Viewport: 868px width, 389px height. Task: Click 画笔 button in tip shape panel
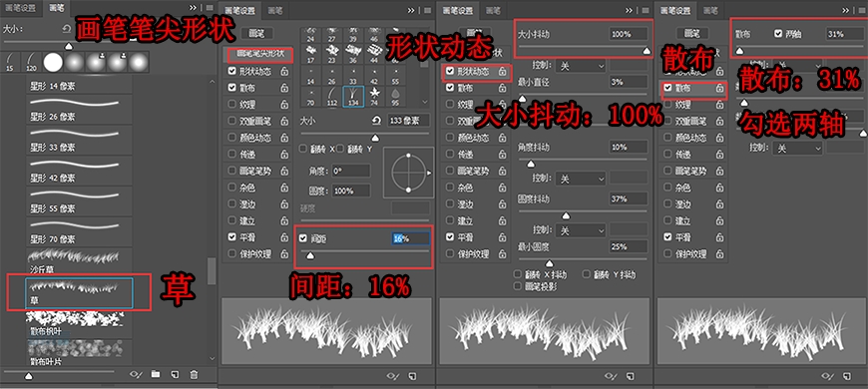point(256,34)
